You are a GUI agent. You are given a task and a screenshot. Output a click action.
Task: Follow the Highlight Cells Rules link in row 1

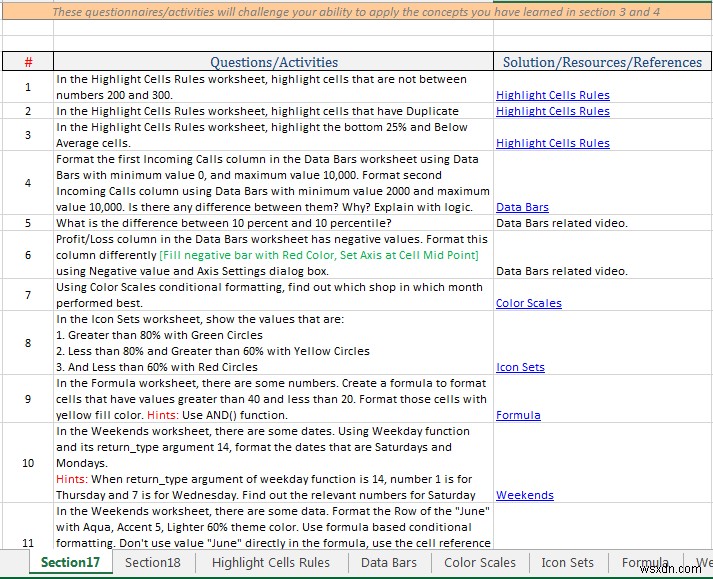(x=552, y=95)
